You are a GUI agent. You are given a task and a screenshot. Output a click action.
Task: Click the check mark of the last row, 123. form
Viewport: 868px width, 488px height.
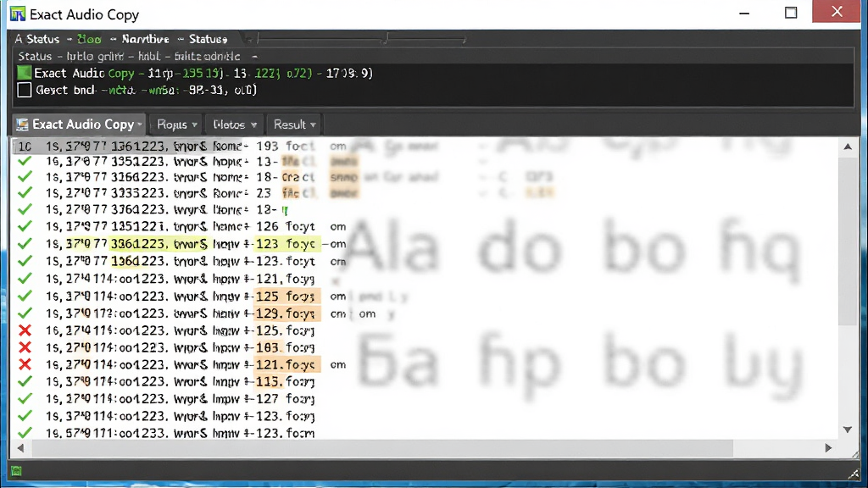(x=25, y=433)
